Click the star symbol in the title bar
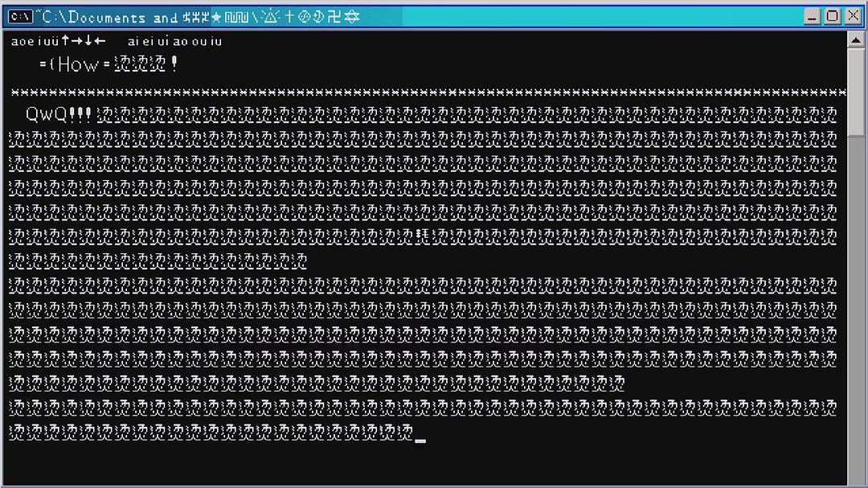This screenshot has height=488, width=868. tap(216, 17)
